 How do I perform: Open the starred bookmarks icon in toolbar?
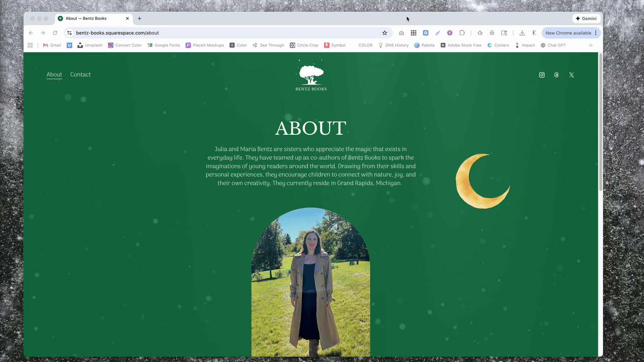[479, 33]
